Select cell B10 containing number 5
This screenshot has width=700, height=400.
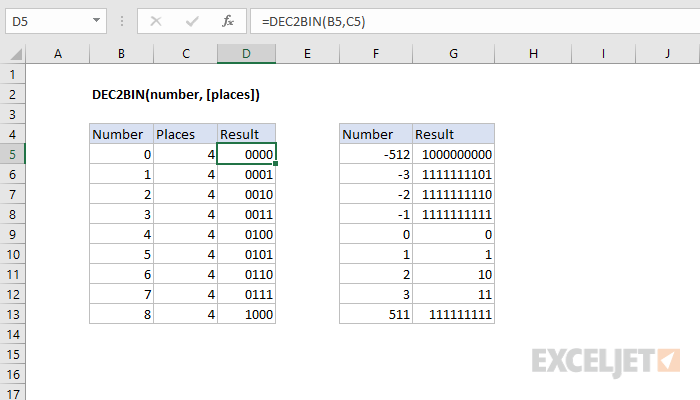coord(121,254)
